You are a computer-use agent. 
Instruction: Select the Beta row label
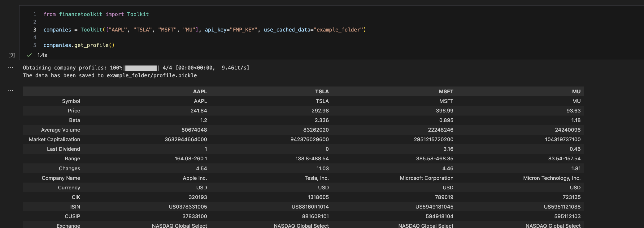click(x=75, y=120)
